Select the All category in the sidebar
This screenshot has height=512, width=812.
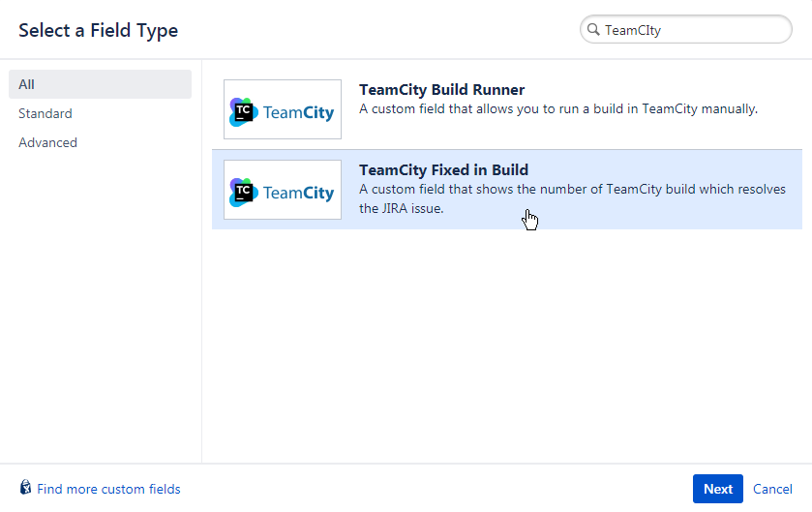(x=100, y=84)
